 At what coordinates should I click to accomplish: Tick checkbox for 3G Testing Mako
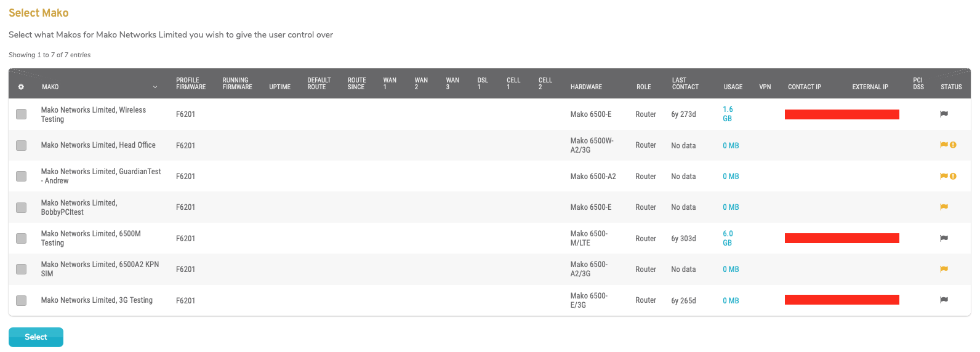click(x=22, y=300)
